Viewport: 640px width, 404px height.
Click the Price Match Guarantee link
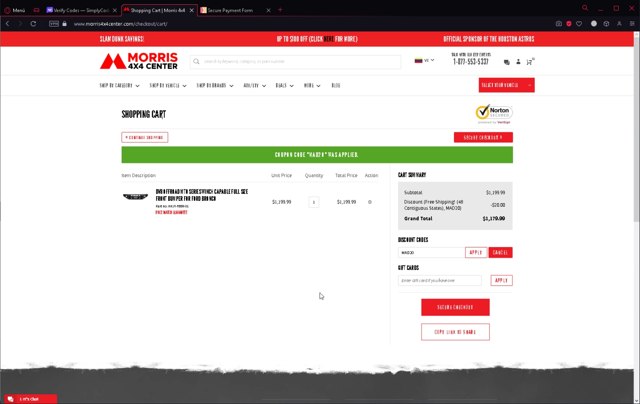(171, 213)
